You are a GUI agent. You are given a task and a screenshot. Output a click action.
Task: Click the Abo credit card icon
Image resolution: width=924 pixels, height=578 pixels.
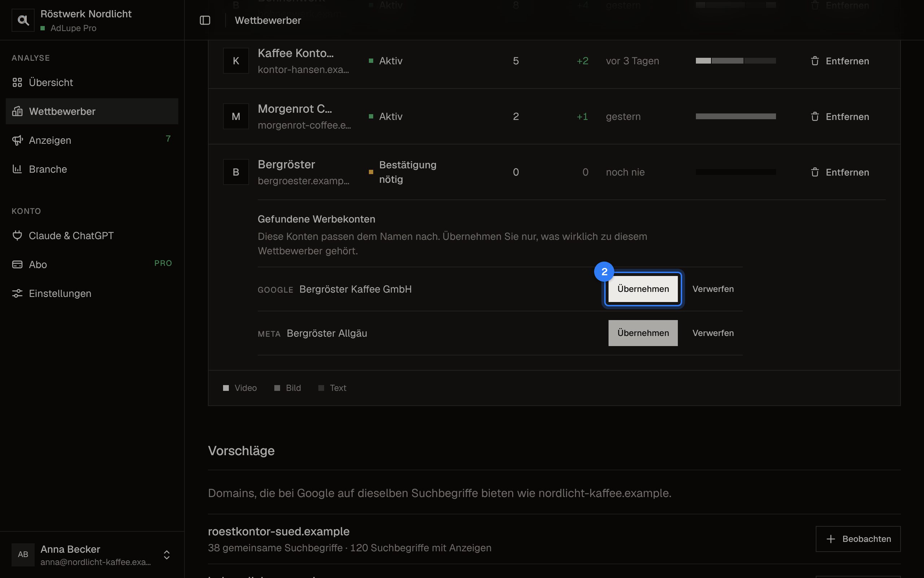pos(17,264)
